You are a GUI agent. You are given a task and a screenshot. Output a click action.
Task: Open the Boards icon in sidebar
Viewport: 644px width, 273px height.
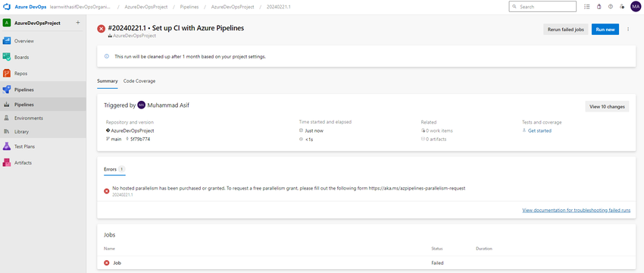pos(7,57)
